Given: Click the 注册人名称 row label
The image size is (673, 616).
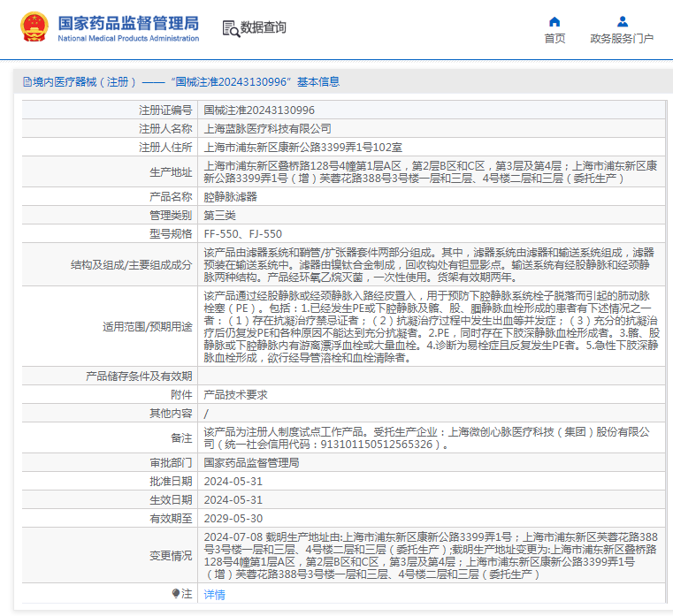Looking at the screenshot, I should (165, 129).
